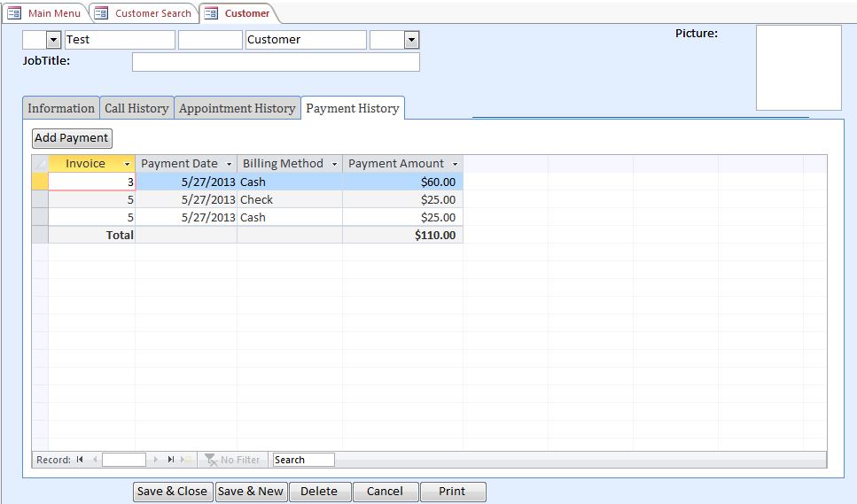Viewport: 857px width, 504px height.
Task: Go to last record in navigator
Action: (171, 460)
